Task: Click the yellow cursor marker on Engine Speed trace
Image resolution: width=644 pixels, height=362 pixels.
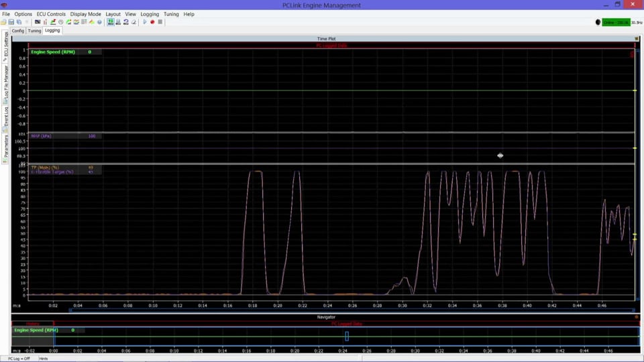Action: 635,90
